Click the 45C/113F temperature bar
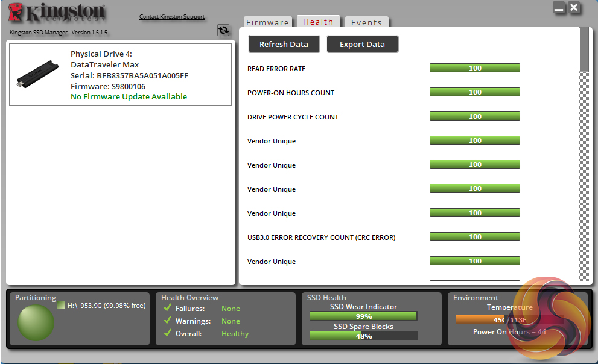 [509, 319]
